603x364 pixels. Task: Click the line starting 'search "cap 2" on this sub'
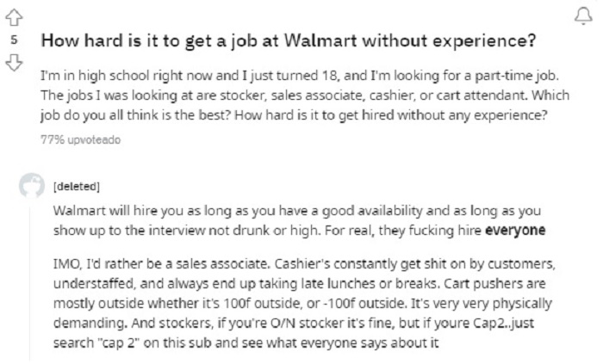[246, 342]
